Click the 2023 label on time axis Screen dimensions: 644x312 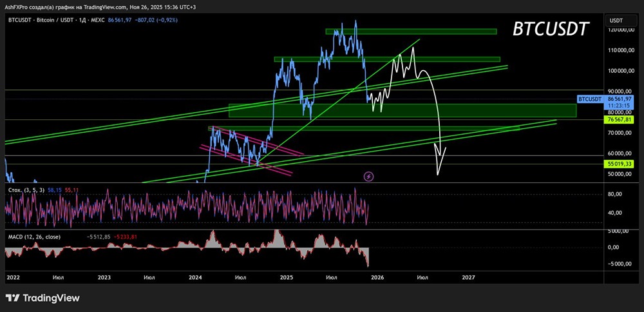(104, 277)
